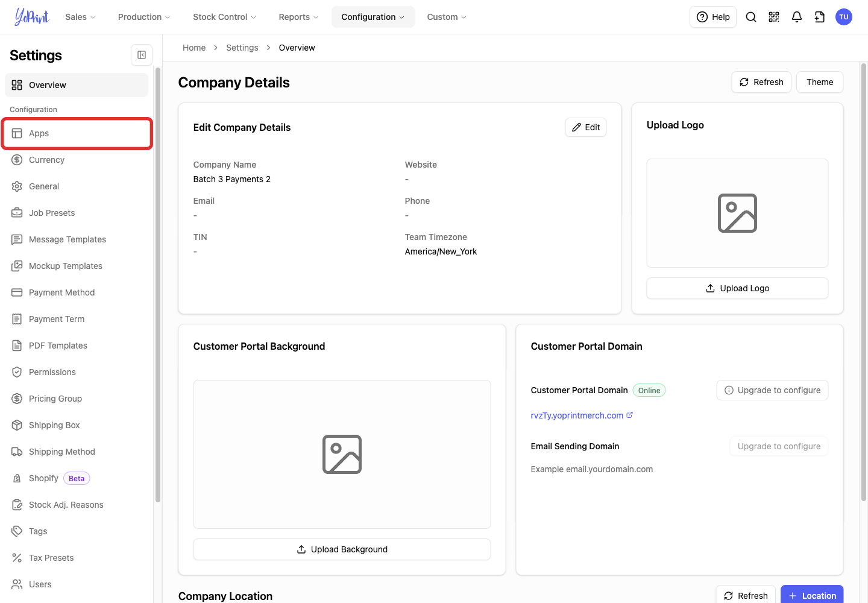Open the QR code scanner icon
Screen dimensions: 868x603
click(774, 17)
